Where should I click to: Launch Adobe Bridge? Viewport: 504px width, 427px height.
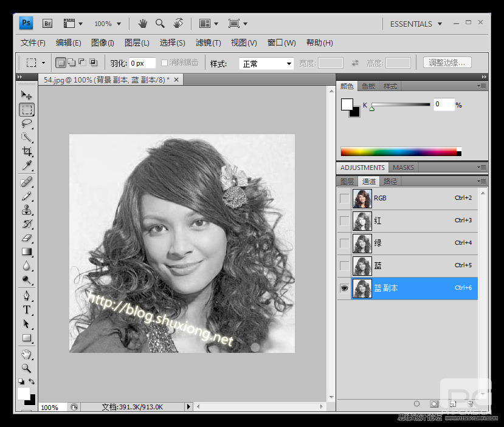tap(47, 24)
